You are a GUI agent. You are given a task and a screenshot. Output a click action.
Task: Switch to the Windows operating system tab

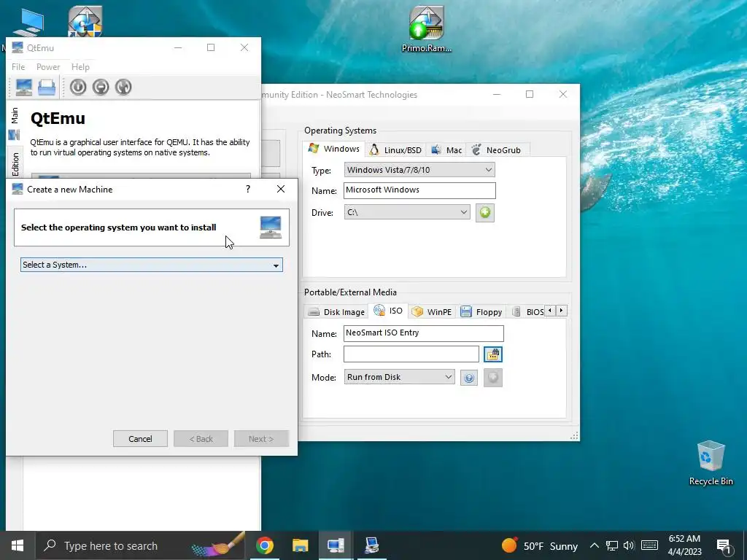click(334, 149)
